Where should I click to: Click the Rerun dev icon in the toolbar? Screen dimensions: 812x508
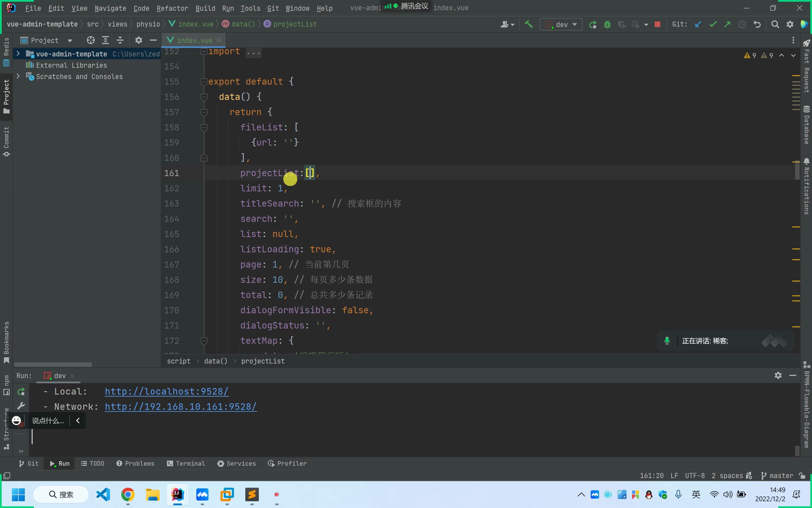tap(593, 24)
